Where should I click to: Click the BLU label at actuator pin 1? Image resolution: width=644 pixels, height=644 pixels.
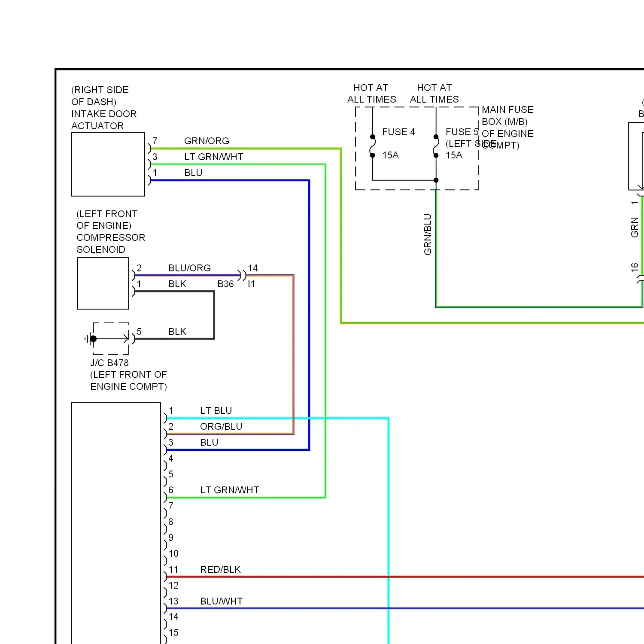(193, 173)
